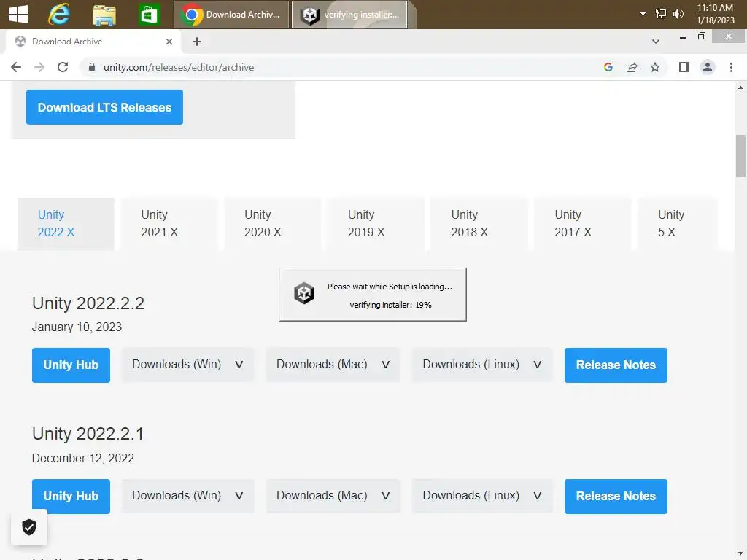Expand Downloads (Mac) for Unity 2022.2.1
Viewport: 747px width, 560px height.
(333, 496)
